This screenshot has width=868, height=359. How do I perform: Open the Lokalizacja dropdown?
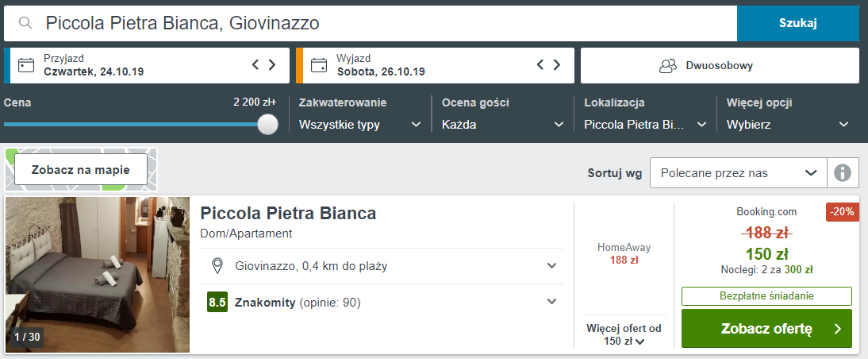[x=645, y=125]
